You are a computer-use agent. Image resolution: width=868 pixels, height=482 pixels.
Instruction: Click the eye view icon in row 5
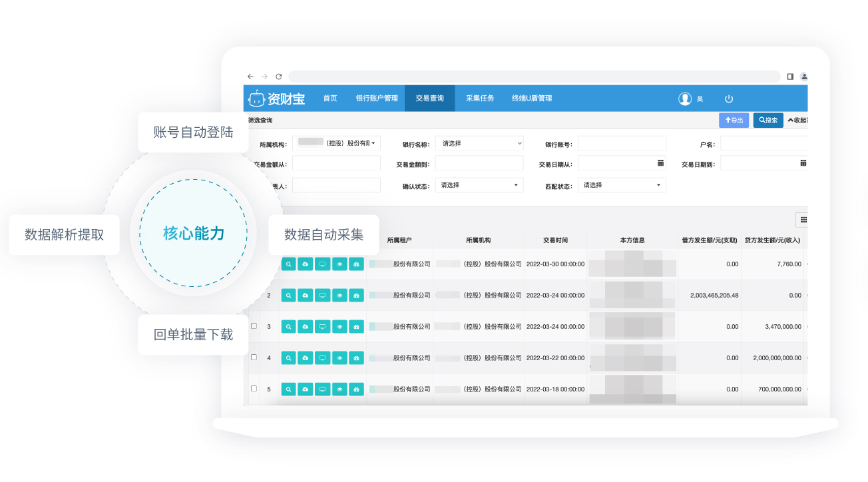[x=339, y=389]
